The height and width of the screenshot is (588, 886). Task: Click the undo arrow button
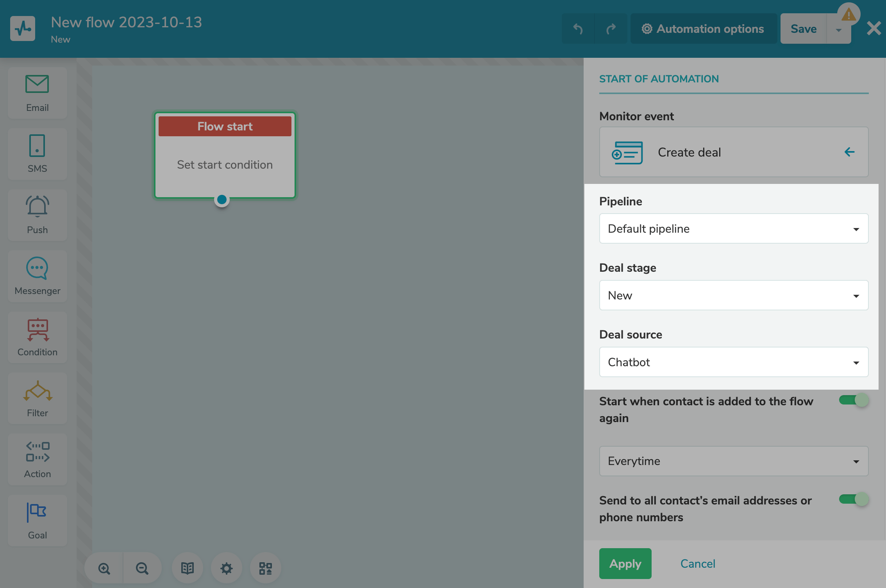[578, 29]
